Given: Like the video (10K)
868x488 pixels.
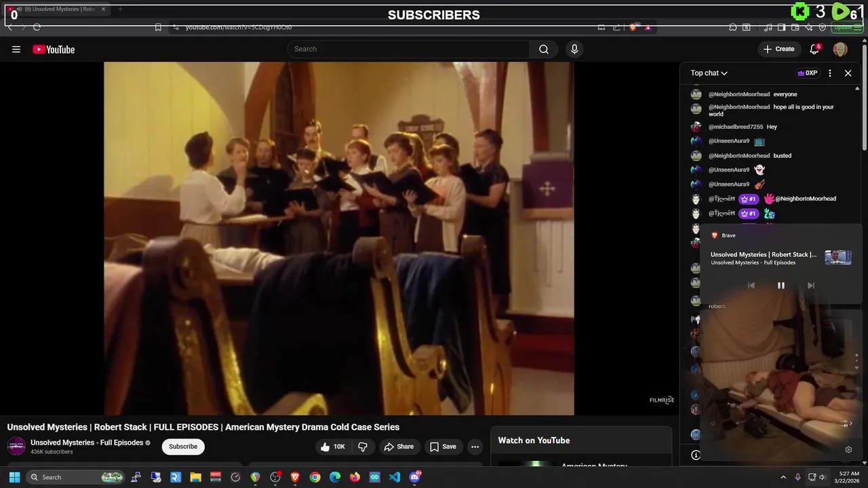Looking at the screenshot, I should (332, 446).
